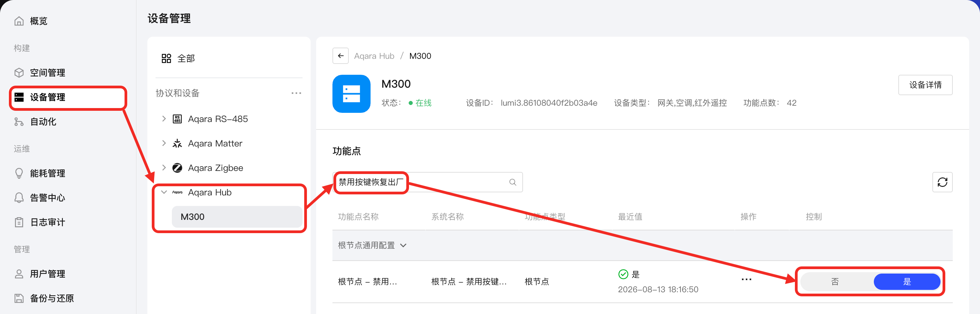Click the 设备详情 button
Viewport: 980px width, 314px height.
tap(925, 85)
